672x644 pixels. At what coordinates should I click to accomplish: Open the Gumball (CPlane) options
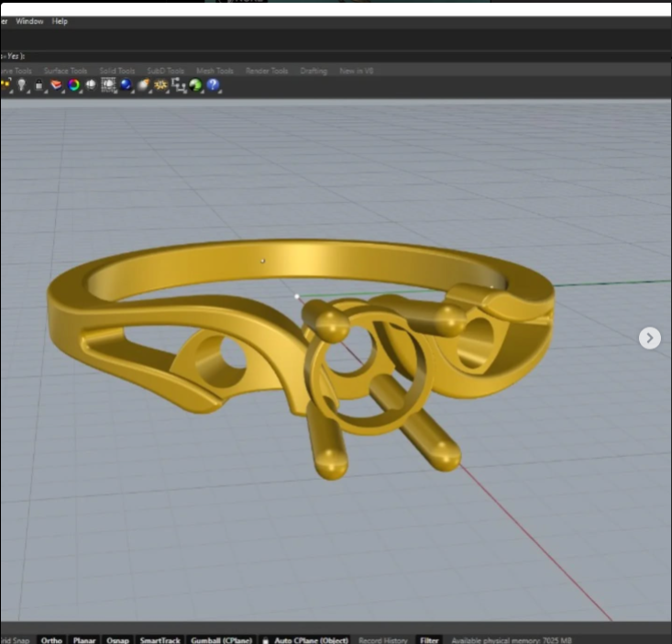(x=221, y=639)
